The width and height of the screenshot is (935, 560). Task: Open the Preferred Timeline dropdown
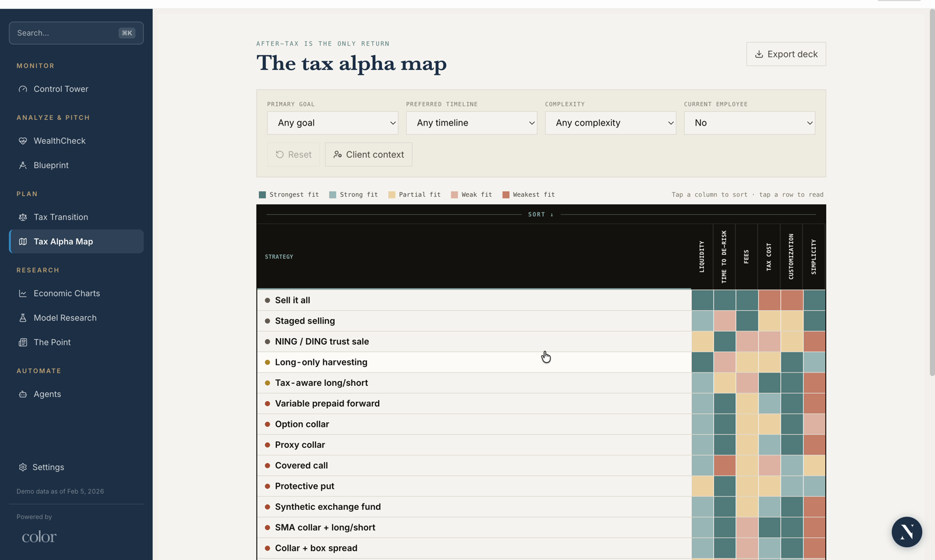tap(472, 123)
